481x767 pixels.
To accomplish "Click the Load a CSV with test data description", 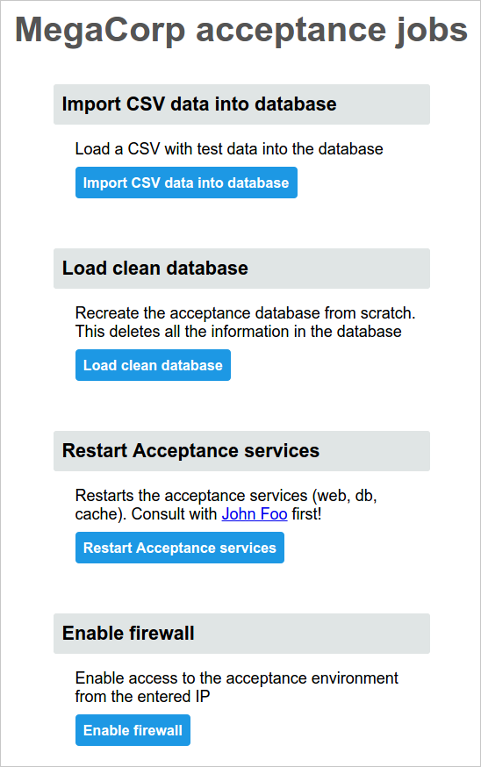I will (229, 149).
